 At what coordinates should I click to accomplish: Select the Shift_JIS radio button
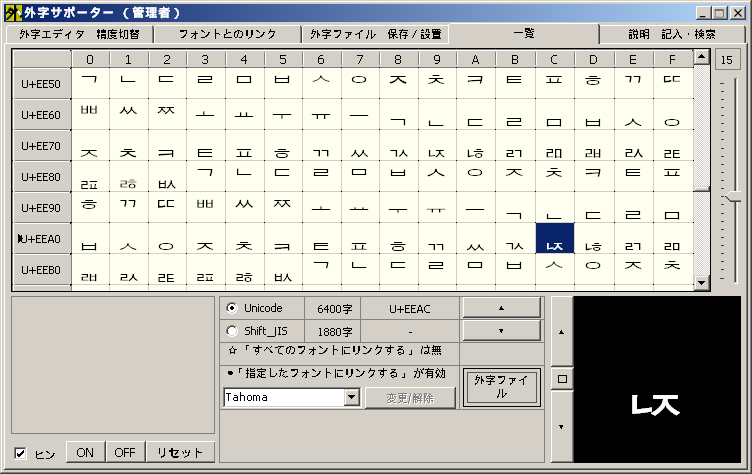[232, 331]
